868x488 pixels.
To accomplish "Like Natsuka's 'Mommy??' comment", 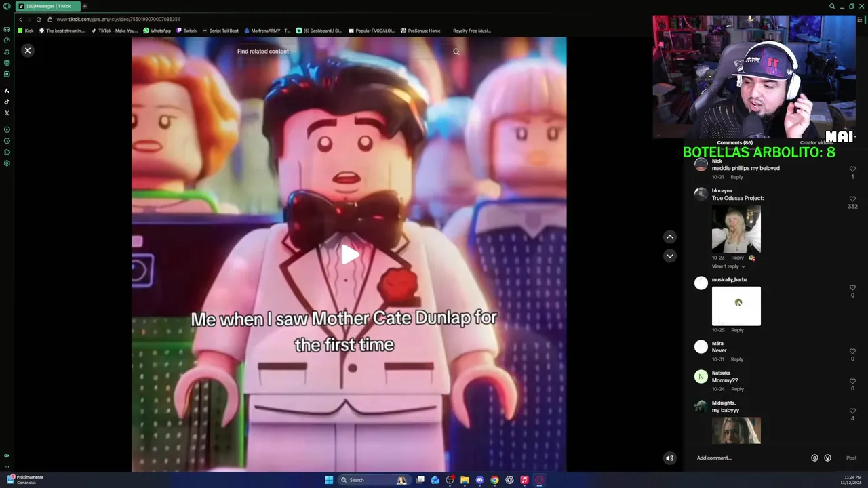I will pyautogui.click(x=852, y=381).
